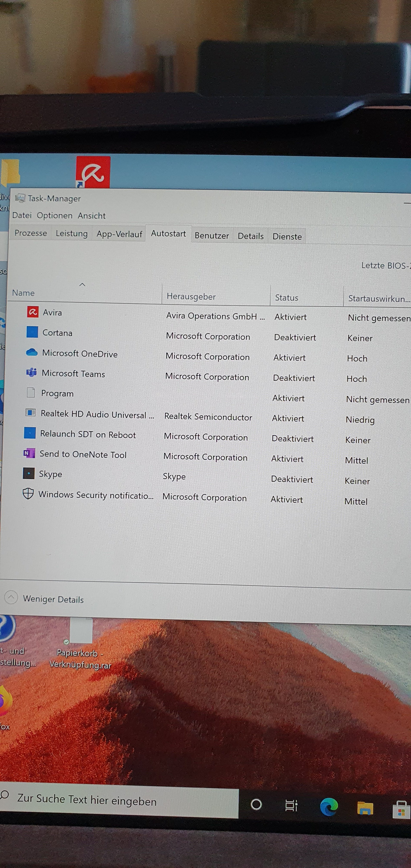Click the sort arrow above the Name column
Image resolution: width=411 pixels, height=868 pixels.
(x=82, y=285)
